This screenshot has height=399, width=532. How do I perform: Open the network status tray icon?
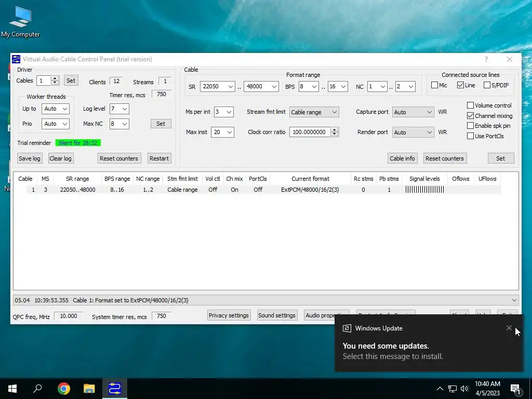tap(453, 389)
